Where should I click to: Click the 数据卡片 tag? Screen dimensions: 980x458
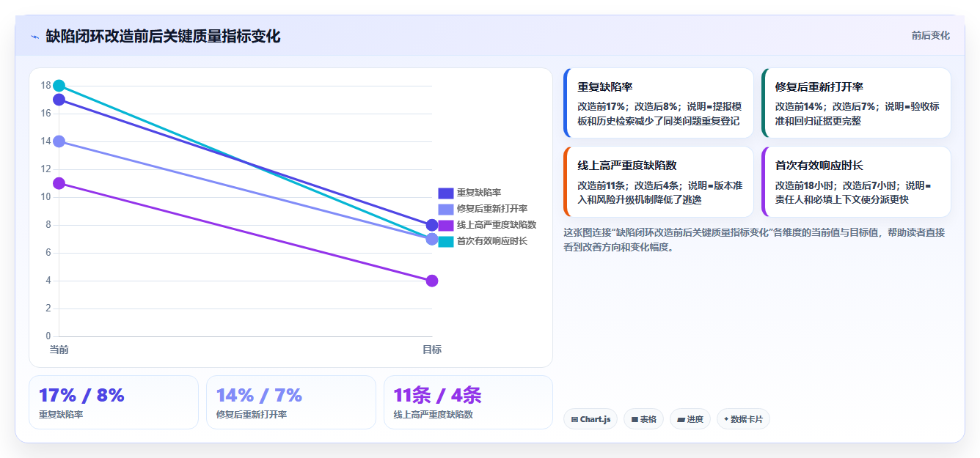tap(743, 419)
